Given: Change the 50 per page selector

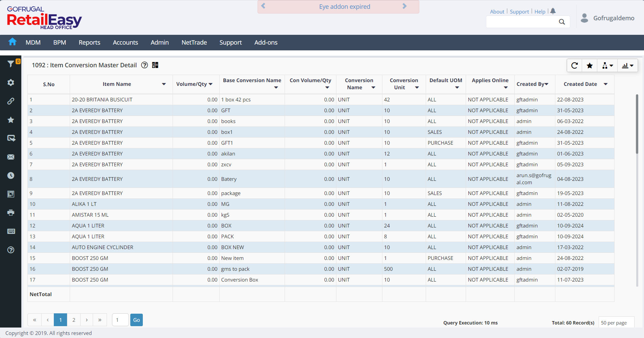Looking at the screenshot, I should (616, 323).
